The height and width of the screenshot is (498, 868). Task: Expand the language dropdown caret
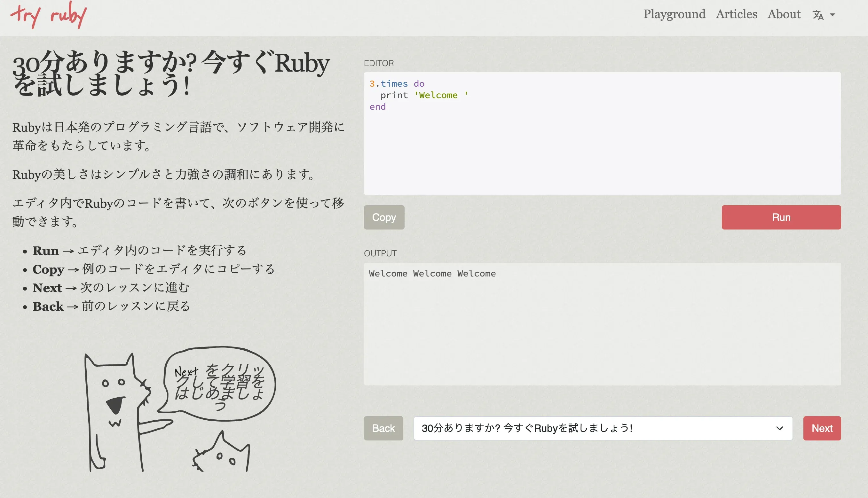tap(832, 15)
